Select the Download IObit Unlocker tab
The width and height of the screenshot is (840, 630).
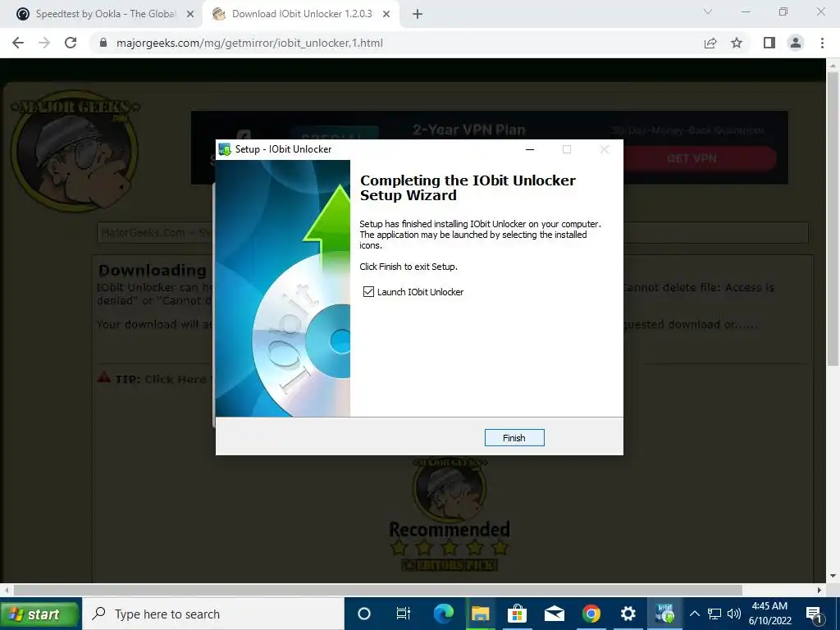pyautogui.click(x=302, y=14)
